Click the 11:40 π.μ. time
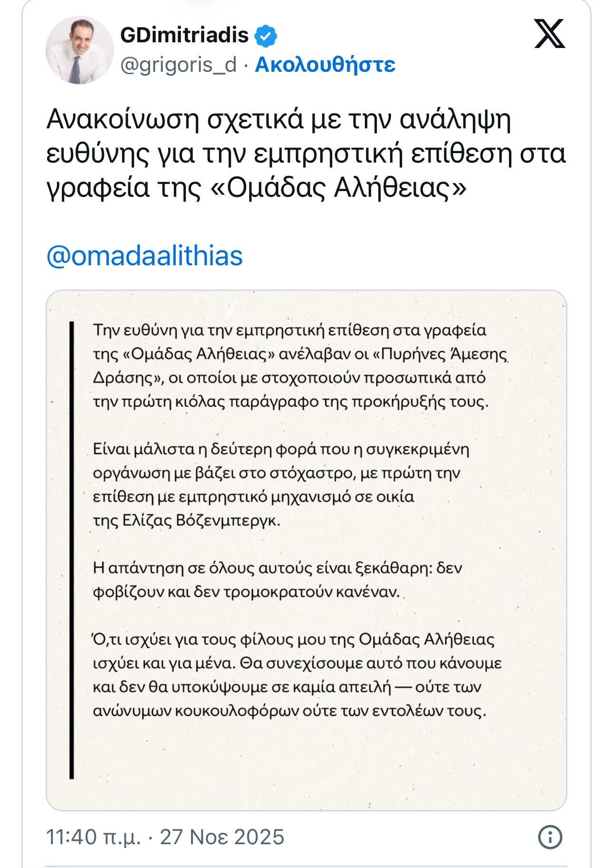The image size is (613, 868). tap(93, 837)
